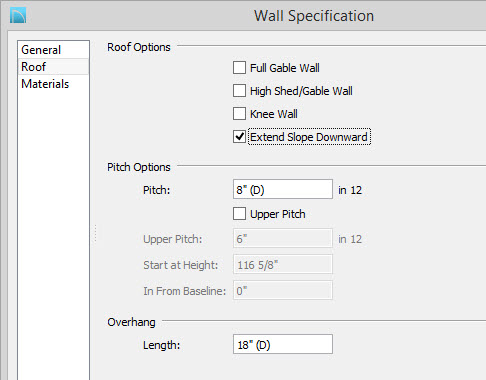486x380 pixels.
Task: Enable the Upper Pitch checkbox
Action: [239, 214]
